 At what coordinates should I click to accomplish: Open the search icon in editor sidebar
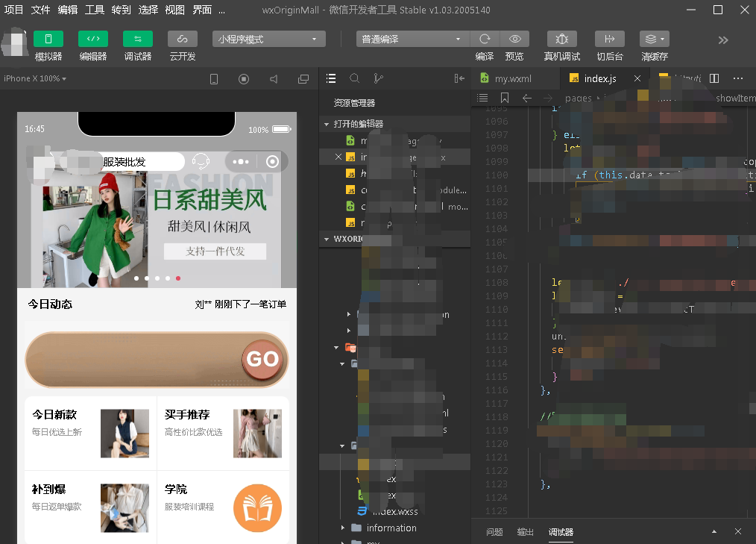coord(354,78)
